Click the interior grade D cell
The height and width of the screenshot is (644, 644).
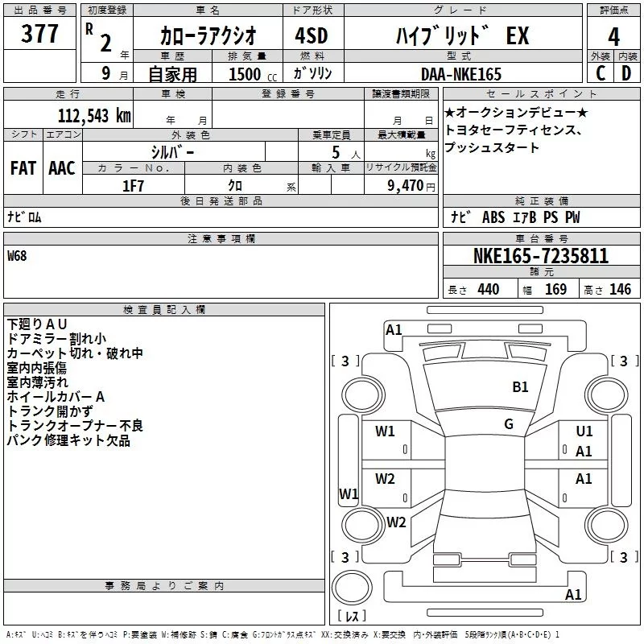pos(626,74)
